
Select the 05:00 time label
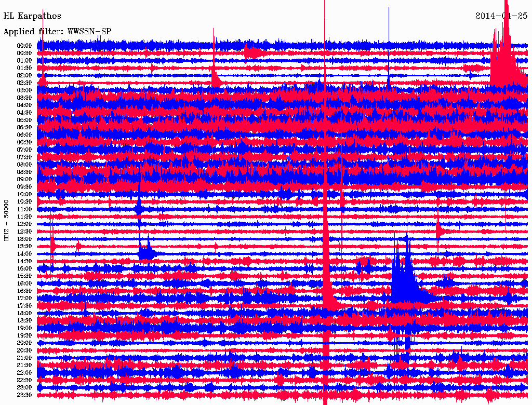click(x=24, y=120)
